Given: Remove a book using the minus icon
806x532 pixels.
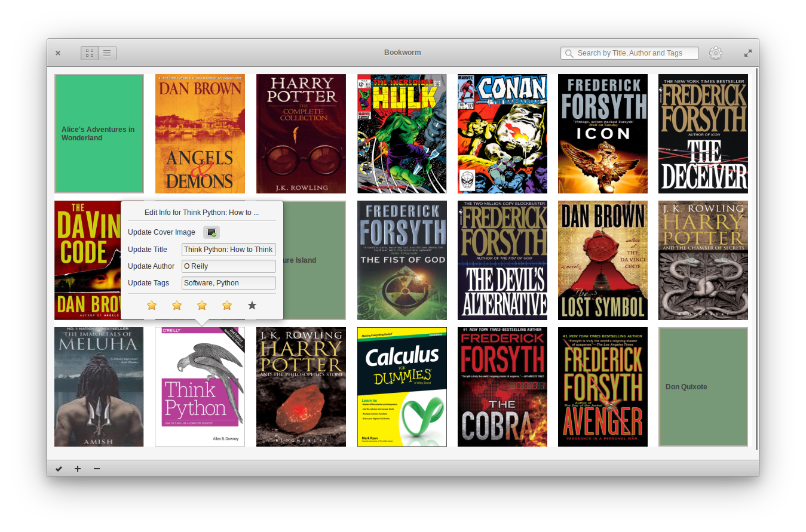Looking at the screenshot, I should tap(97, 469).
